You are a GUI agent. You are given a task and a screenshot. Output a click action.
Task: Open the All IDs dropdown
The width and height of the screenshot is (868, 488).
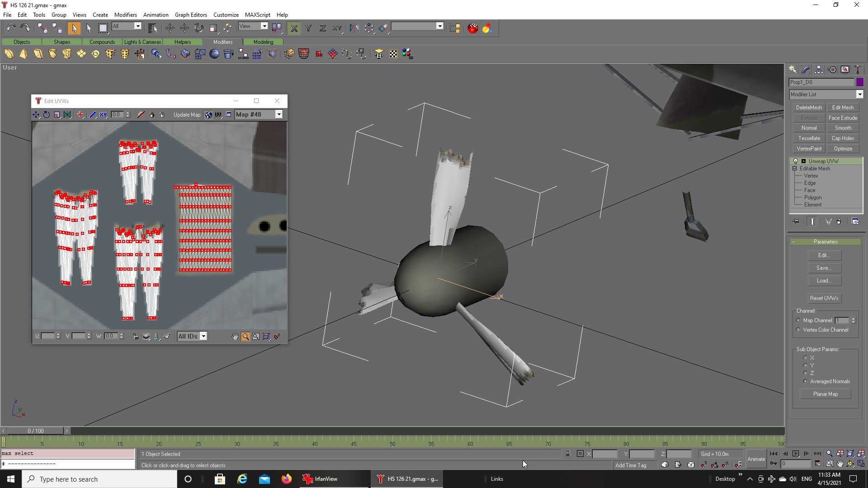pos(203,336)
